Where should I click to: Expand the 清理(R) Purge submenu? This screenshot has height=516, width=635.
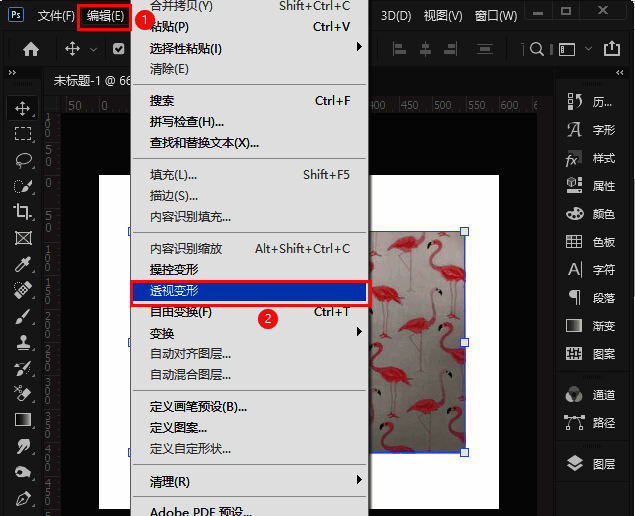249,482
